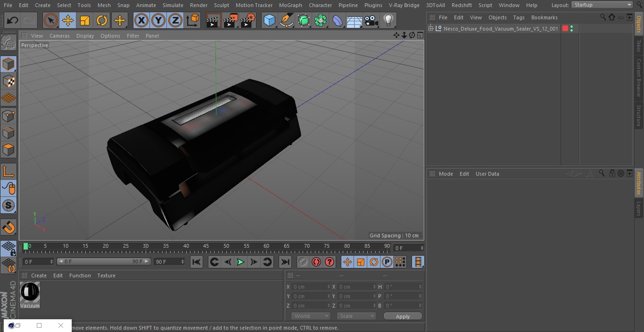Add a Bend deformer
644x332 pixels.
(x=338, y=20)
